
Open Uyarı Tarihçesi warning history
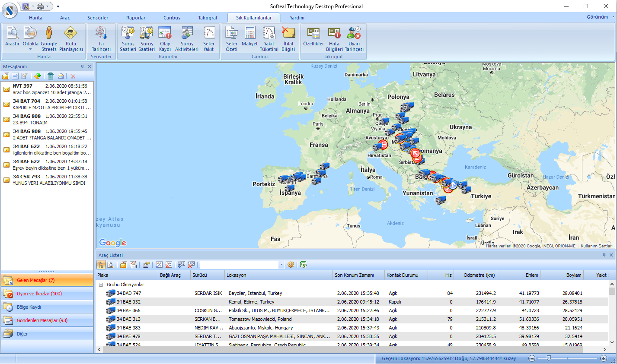(354, 39)
